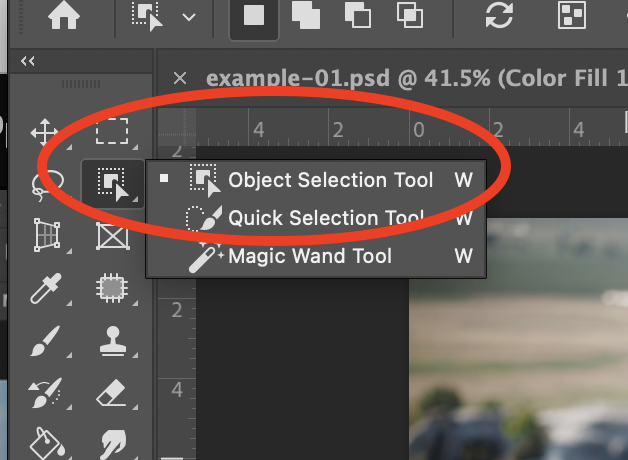
Task: Collapse the toolbar with double-chevron
Action: point(28,62)
